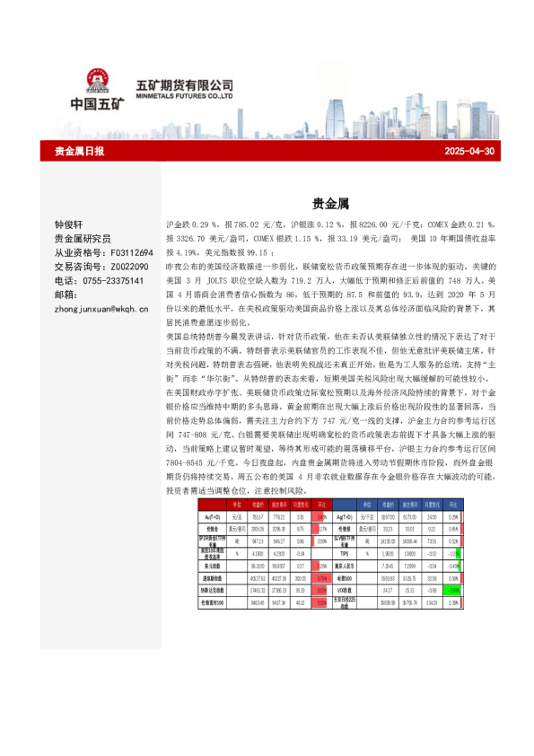Click the centered 贵金属 heading
Screen dimensions: 534x756
tap(330, 204)
